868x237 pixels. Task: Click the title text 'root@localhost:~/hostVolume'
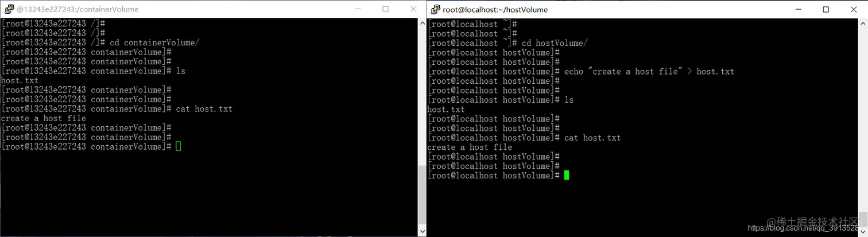[x=495, y=10]
